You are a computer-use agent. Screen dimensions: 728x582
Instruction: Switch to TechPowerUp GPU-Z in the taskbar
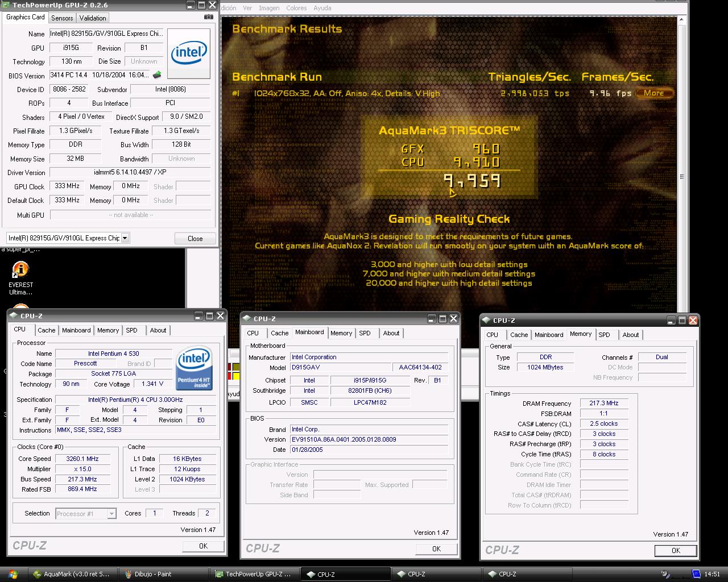(x=254, y=574)
